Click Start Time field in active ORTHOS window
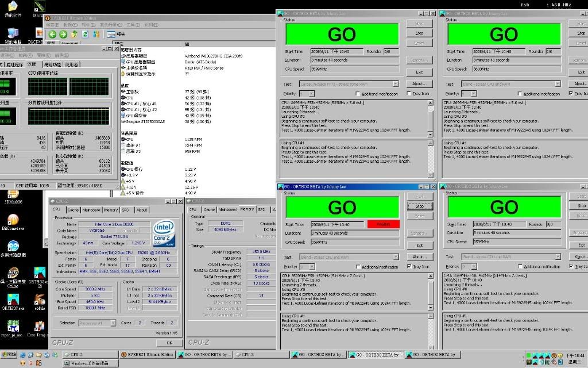This screenshot has height=368, width=588. (x=338, y=225)
